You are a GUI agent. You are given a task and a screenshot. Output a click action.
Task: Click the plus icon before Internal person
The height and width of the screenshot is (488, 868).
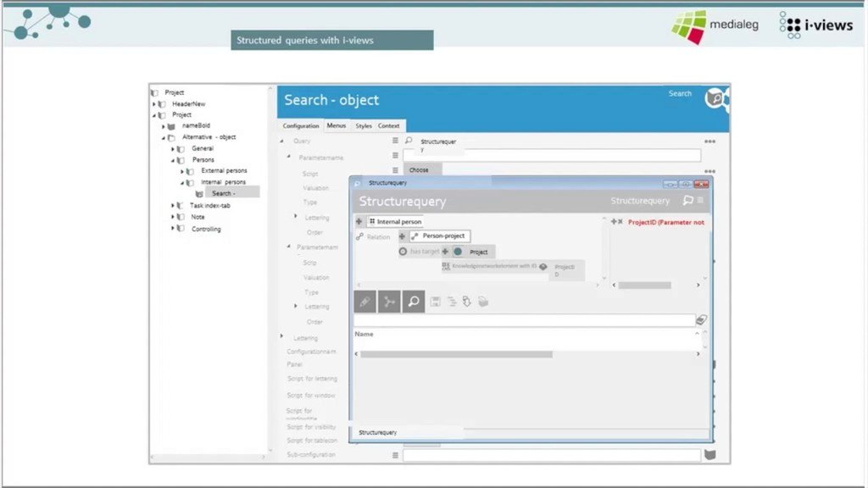(359, 221)
